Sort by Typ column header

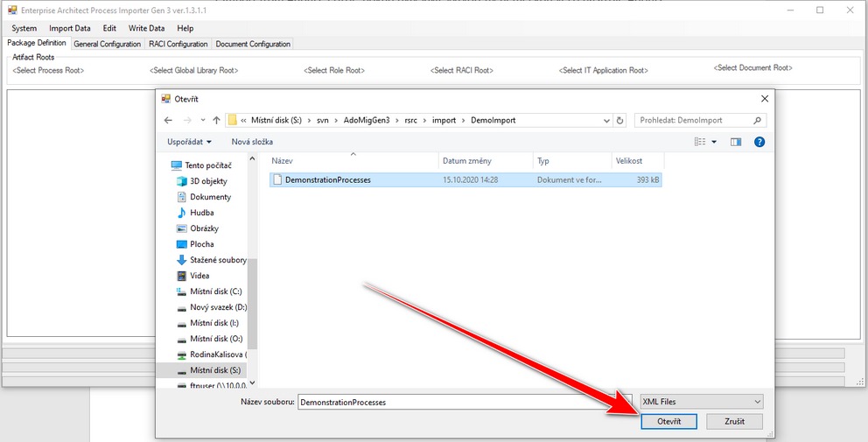click(572, 161)
